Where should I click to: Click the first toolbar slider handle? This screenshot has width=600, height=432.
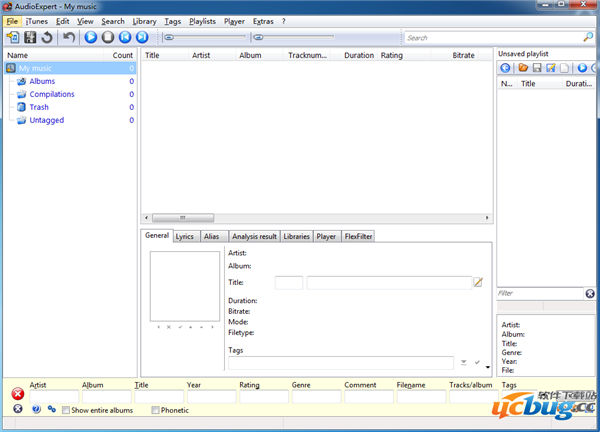pyautogui.click(x=169, y=37)
